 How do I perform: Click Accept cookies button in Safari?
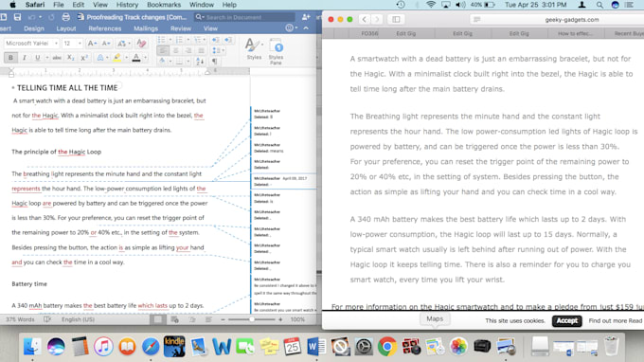tap(566, 321)
